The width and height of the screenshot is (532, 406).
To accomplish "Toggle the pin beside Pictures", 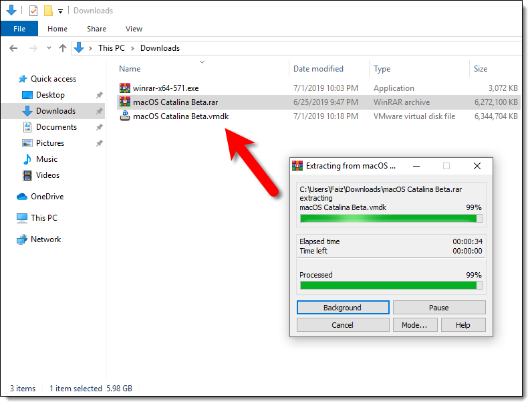I will point(99,143).
